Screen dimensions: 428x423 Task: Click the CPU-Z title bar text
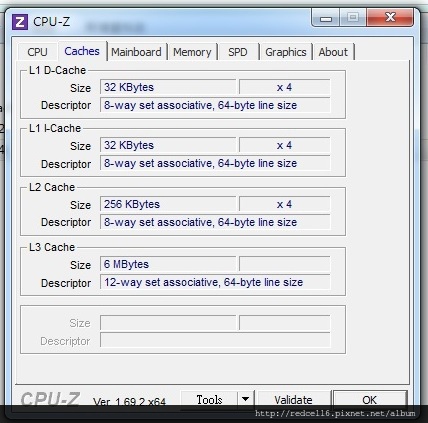[51, 22]
